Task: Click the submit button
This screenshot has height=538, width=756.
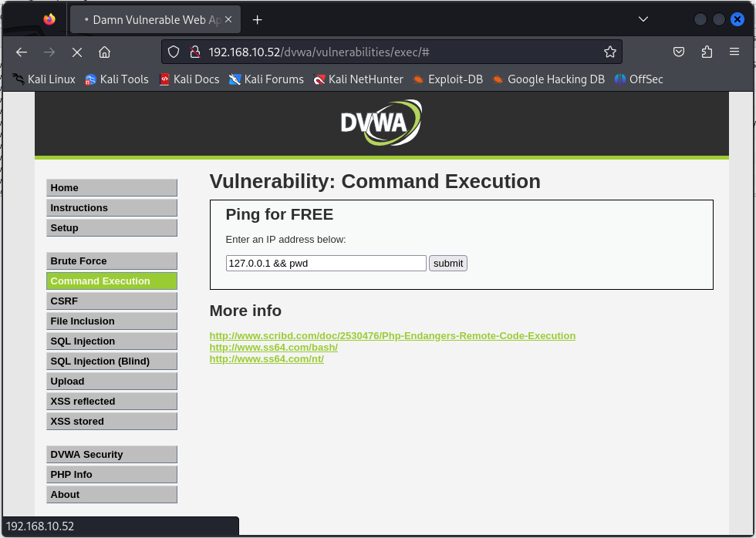Action: [448, 264]
